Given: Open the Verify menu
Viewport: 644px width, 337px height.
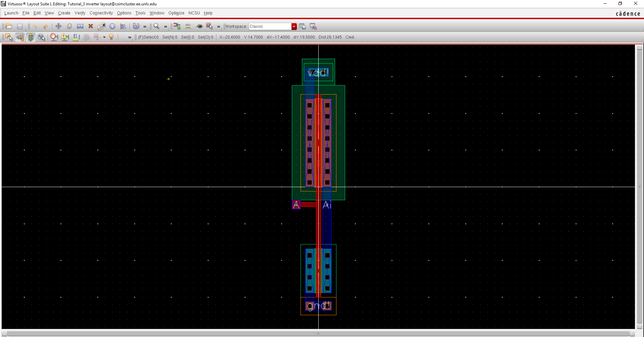Looking at the screenshot, I should point(80,13).
